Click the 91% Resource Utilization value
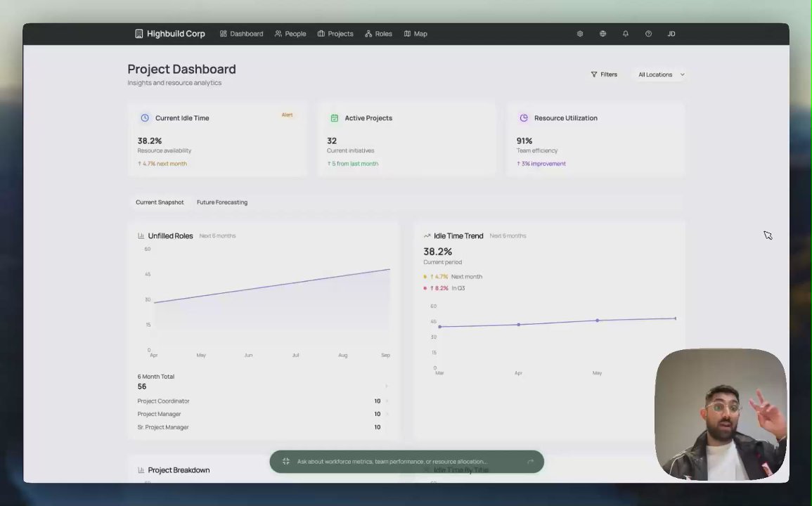812x506 pixels. click(524, 141)
